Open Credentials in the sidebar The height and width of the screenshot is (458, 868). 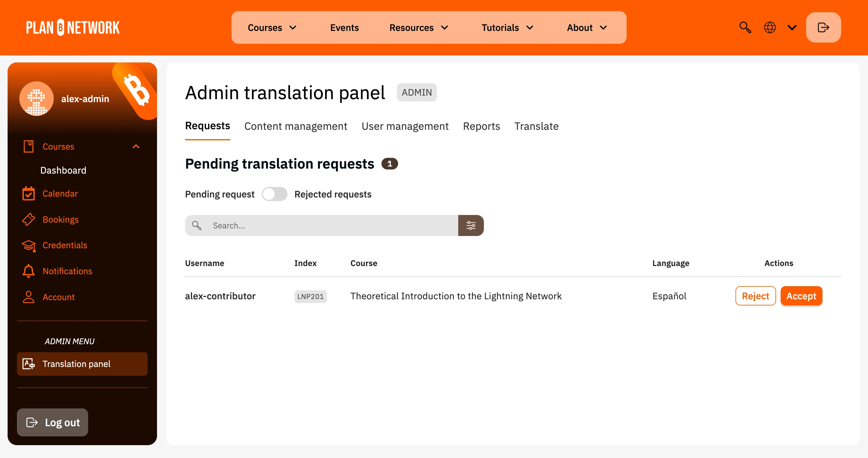[x=65, y=245]
